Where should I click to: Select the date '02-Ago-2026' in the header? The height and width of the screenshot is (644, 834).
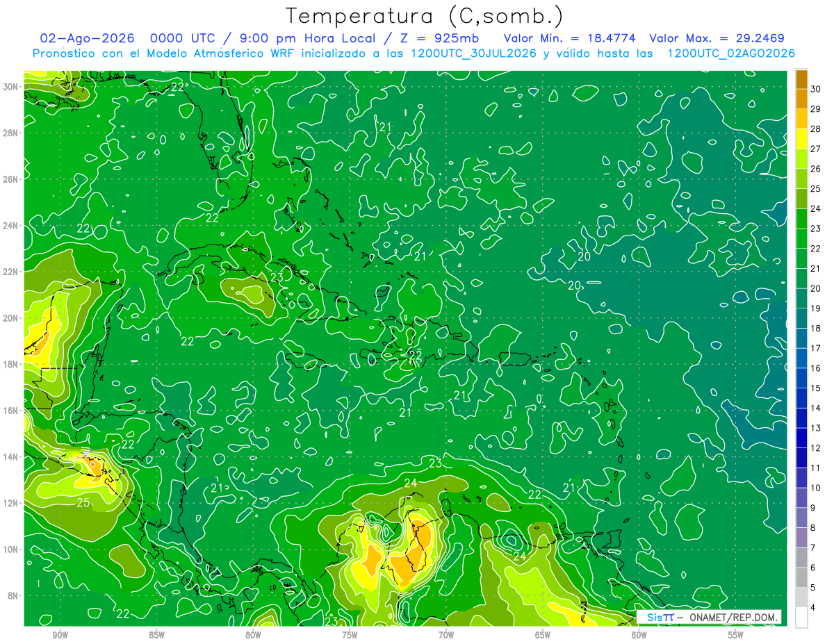85,38
